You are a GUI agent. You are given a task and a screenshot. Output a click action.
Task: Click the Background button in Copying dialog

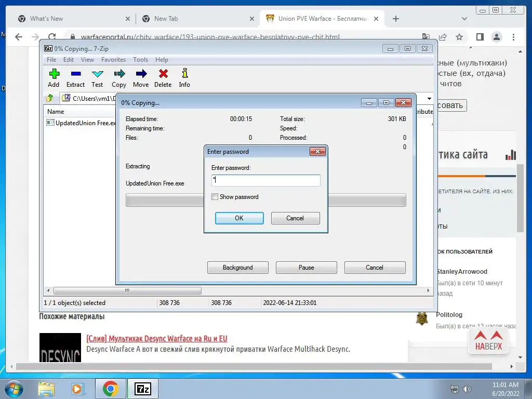(x=238, y=268)
